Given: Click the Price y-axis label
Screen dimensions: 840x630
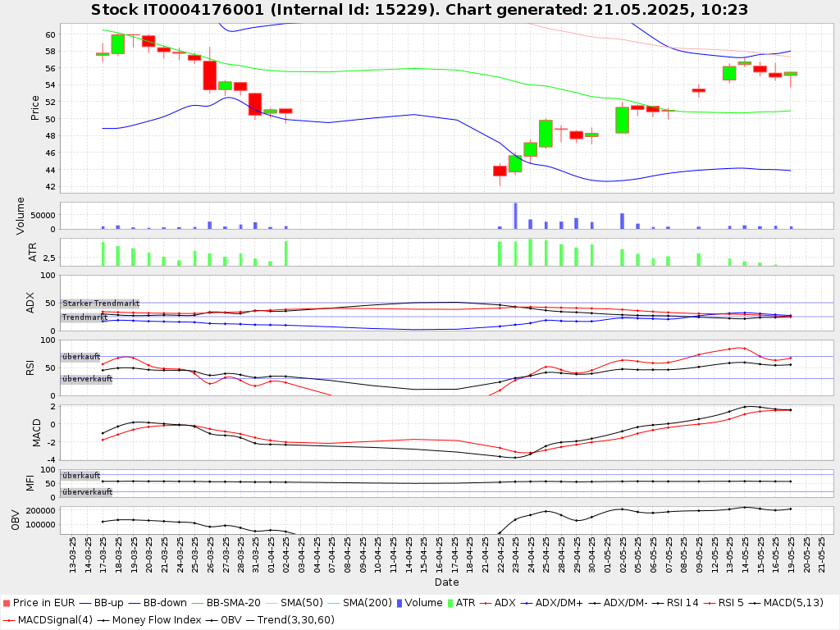Looking at the screenshot, I should coord(34,107).
